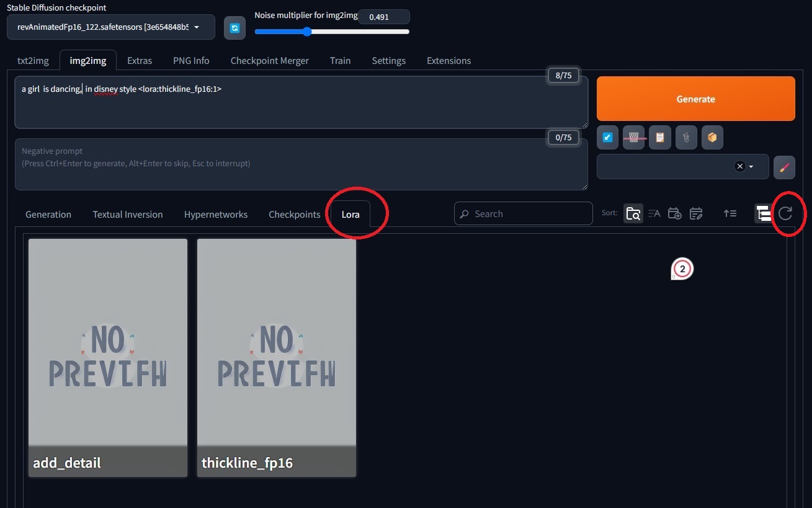This screenshot has height=508, width=812.
Task: Adjust the Noise multiplier for img2img slider
Action: 307,32
